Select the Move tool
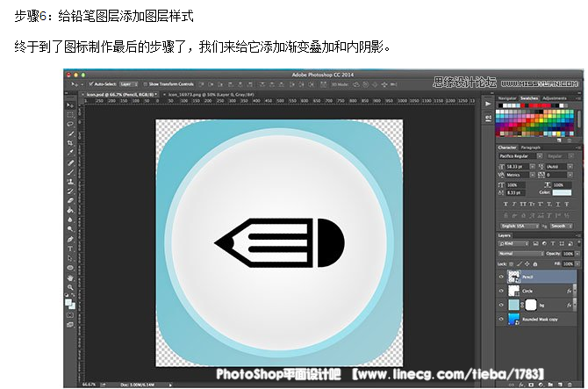Image resolution: width=588 pixels, height=389 pixels. (70, 104)
